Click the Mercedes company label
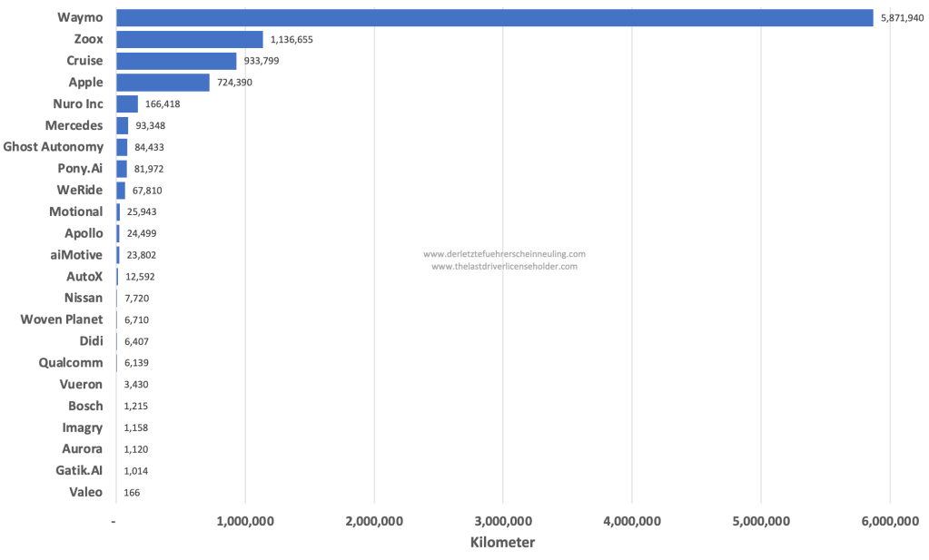This screenshot has height=560, width=929. (74, 125)
